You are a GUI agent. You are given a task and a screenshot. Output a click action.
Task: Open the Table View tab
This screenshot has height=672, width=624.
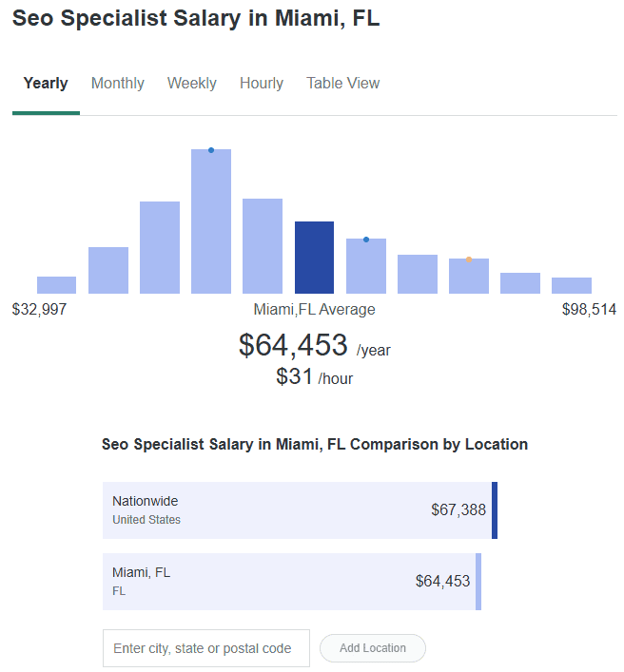[x=342, y=84]
